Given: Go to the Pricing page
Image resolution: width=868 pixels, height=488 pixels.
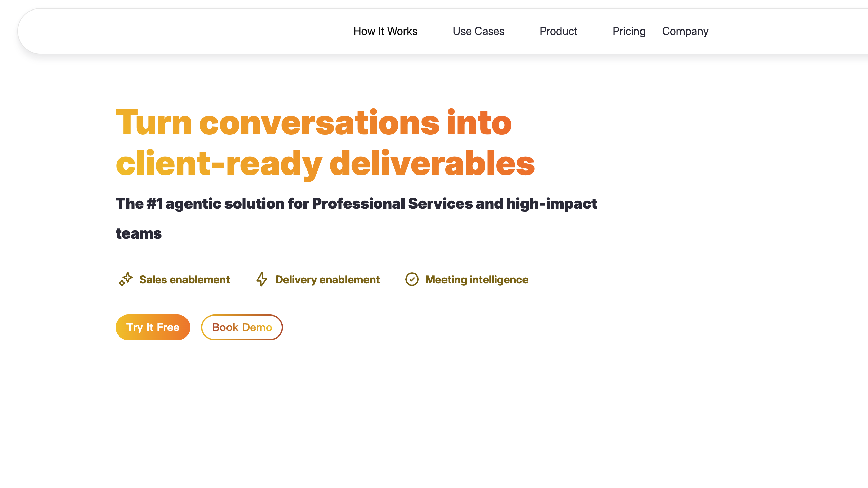Looking at the screenshot, I should pyautogui.click(x=629, y=31).
